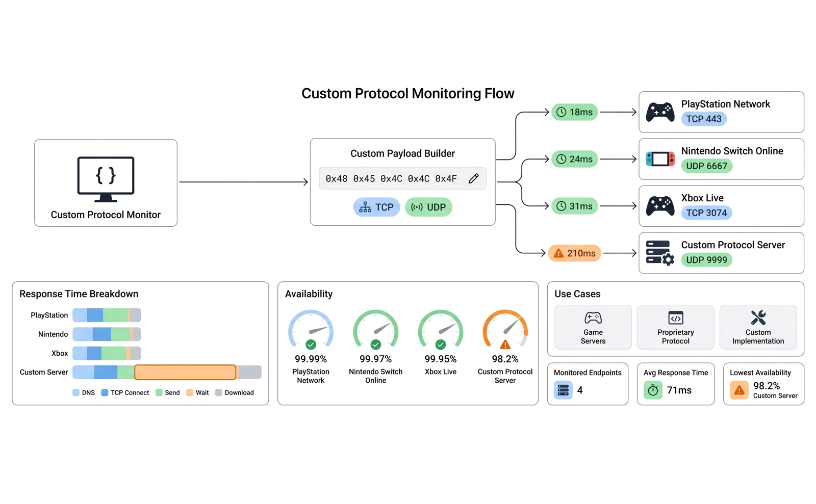Viewport: 816px width, 504px height.
Task: Select the Custom Implementation use case card
Action: (758, 327)
